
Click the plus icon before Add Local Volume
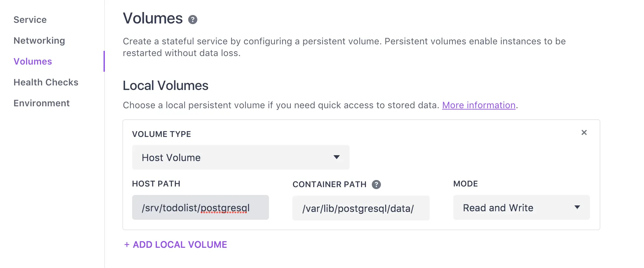coord(127,245)
